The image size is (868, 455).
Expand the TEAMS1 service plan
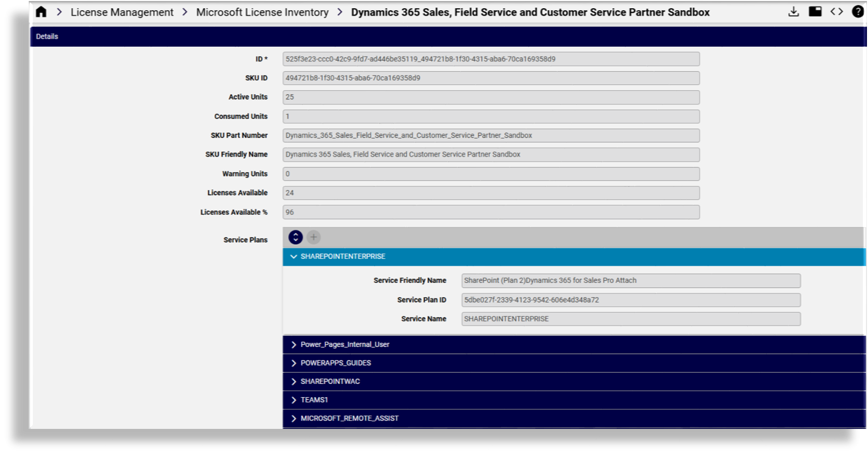click(x=574, y=400)
